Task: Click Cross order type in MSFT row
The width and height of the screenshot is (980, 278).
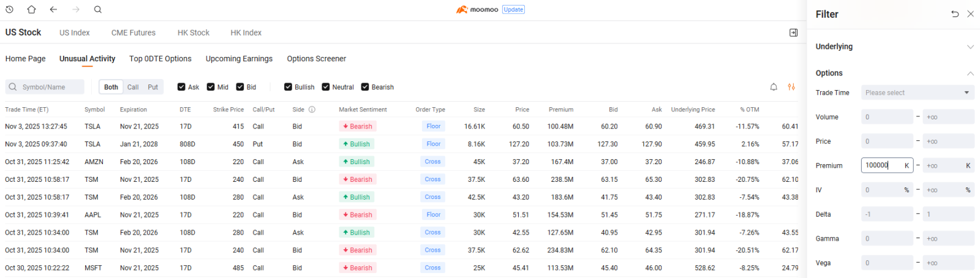Action: point(433,268)
